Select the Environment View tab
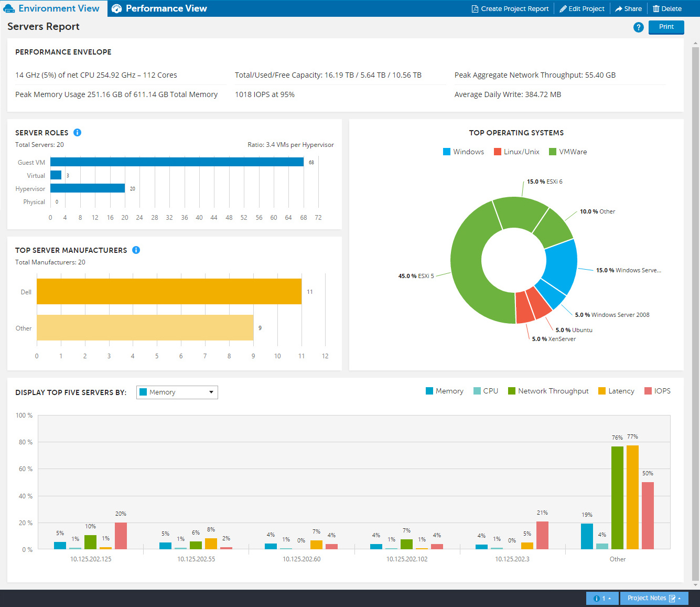Viewport: 700px width, 607px height. (x=52, y=8)
